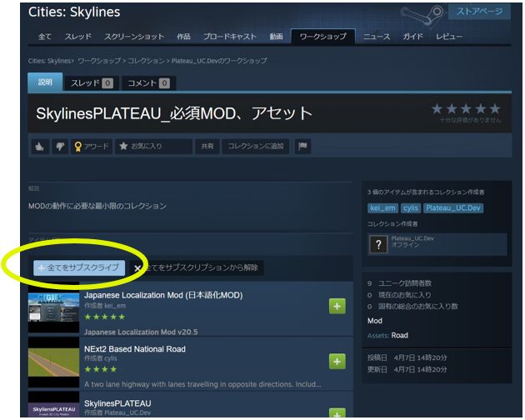
Task: Click the thumbs down rating icon
Action: click(x=60, y=147)
